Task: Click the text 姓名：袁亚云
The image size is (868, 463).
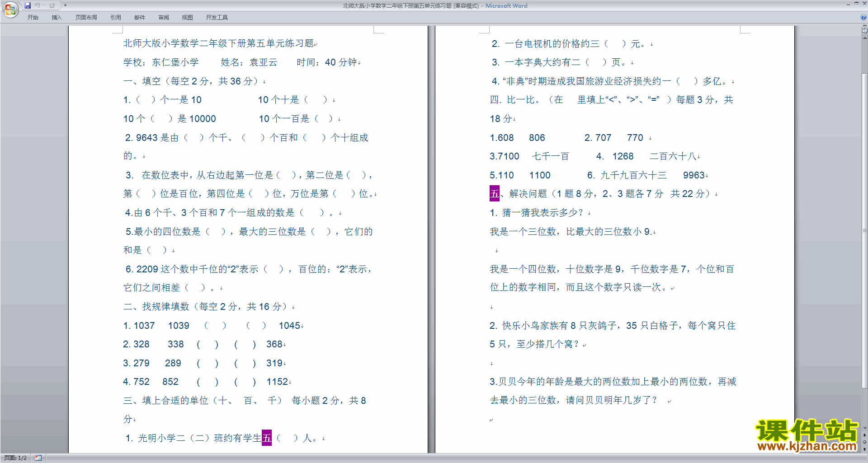Action: pos(249,62)
